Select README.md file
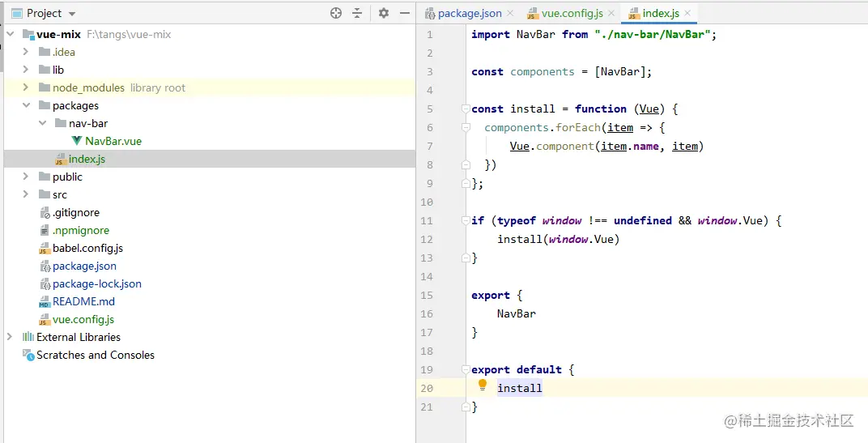Image resolution: width=868 pixels, height=443 pixels. (83, 301)
